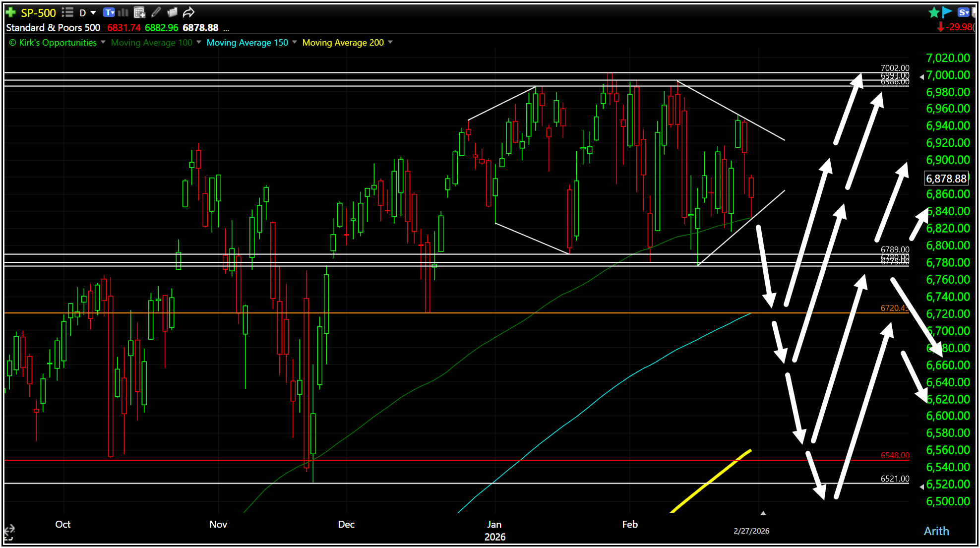Click the share arrow icon
Image resolution: width=980 pixels, height=548 pixels.
(188, 12)
